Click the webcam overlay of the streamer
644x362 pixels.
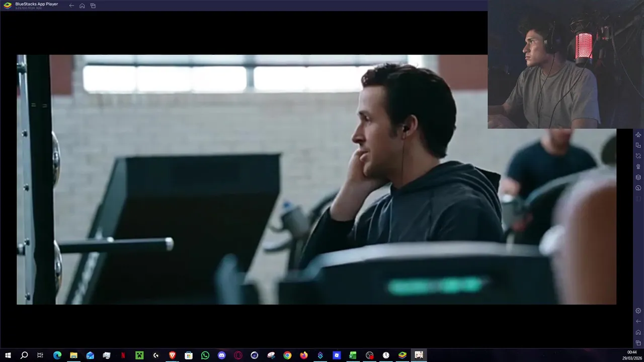click(x=566, y=64)
